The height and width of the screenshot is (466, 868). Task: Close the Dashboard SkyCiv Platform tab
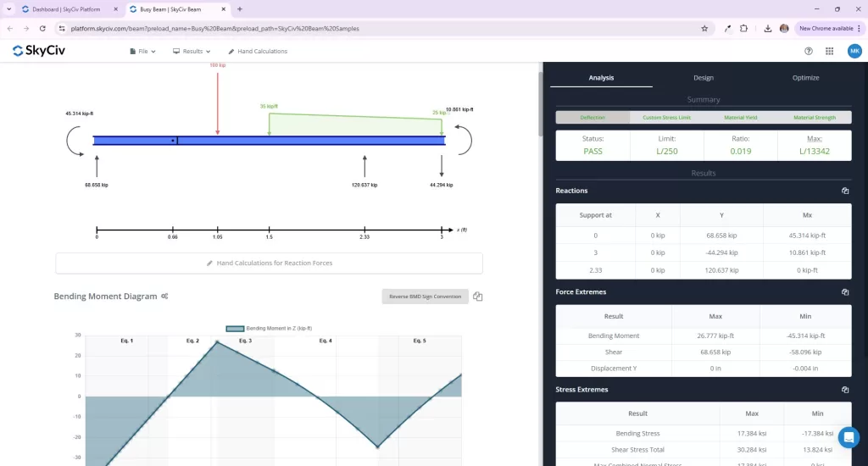click(x=115, y=9)
